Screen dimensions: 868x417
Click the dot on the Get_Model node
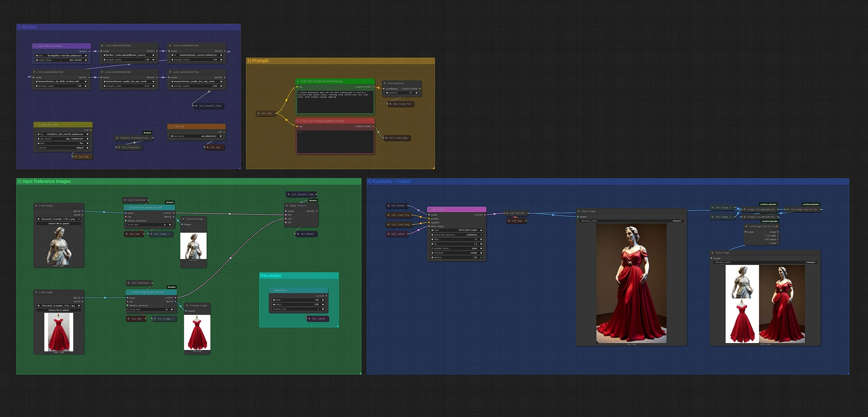coord(389,206)
